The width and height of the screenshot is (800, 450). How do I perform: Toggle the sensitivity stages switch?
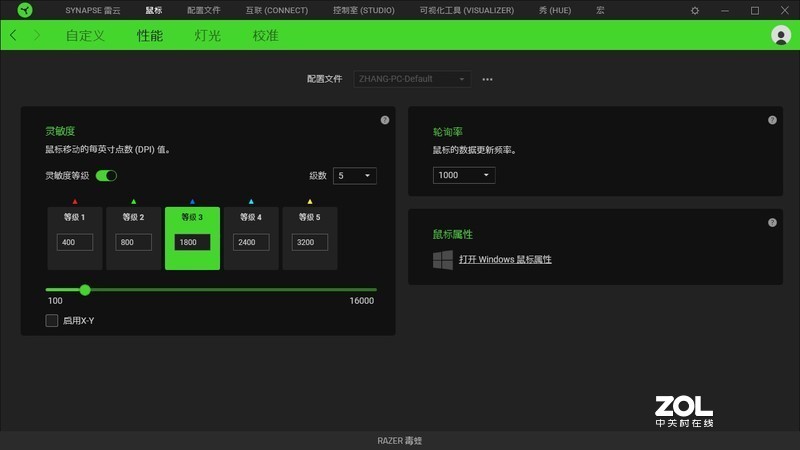coord(106,176)
